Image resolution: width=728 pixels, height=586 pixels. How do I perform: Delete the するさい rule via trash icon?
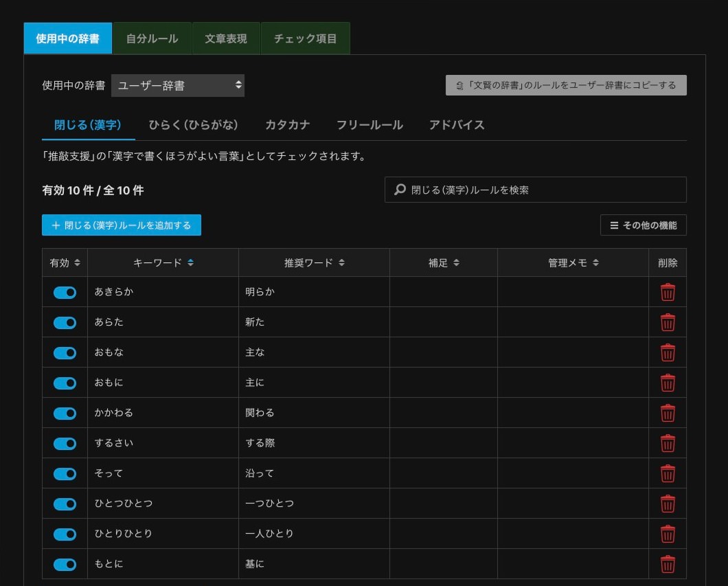[667, 443]
